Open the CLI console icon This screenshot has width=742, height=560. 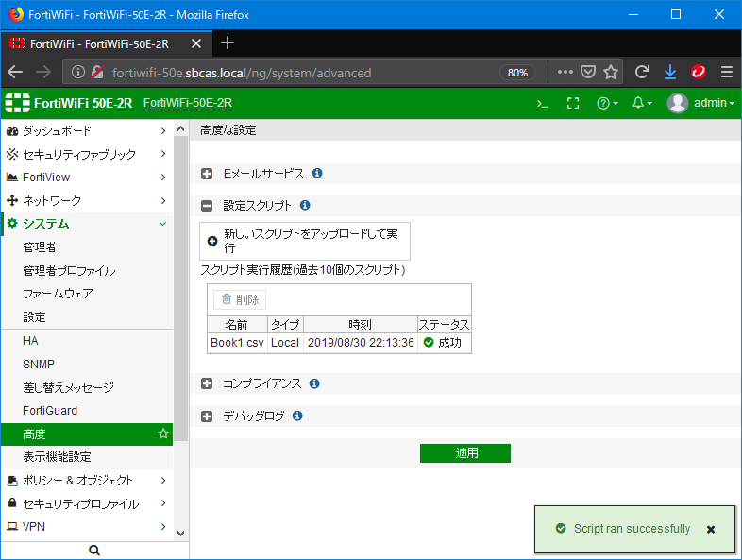tap(542, 103)
